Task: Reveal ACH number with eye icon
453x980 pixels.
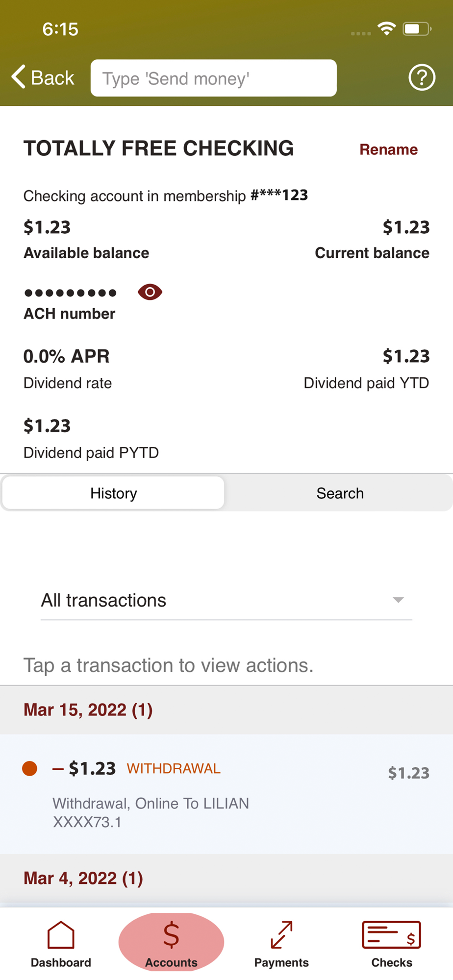Action: (150, 292)
